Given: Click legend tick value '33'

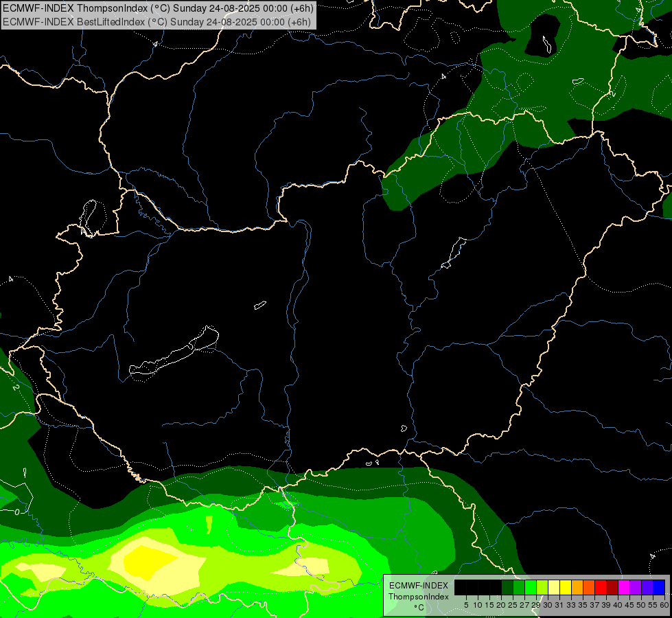Looking at the screenshot, I should click(x=571, y=605).
